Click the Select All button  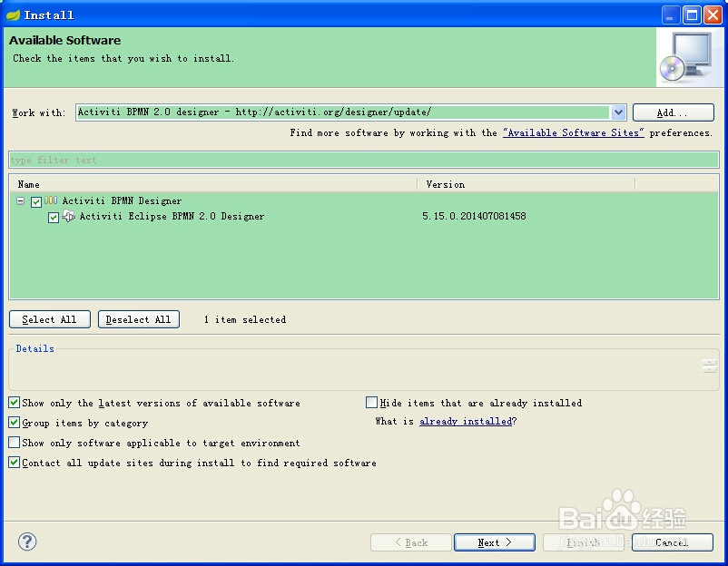click(49, 318)
